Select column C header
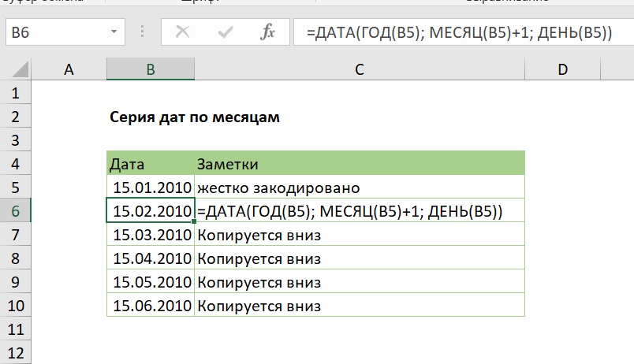The image size is (634, 364). pyautogui.click(x=360, y=69)
